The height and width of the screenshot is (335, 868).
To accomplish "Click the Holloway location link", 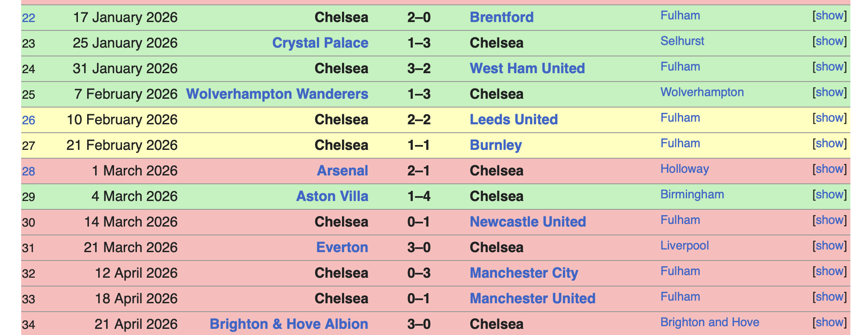I will [684, 169].
